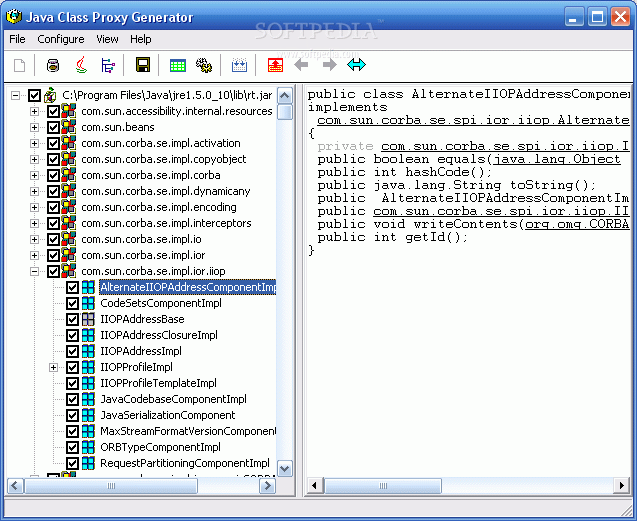Toggle the com.sun.corba.se.impl.ior.iiop package checkbox
The height and width of the screenshot is (521, 637).
53,271
